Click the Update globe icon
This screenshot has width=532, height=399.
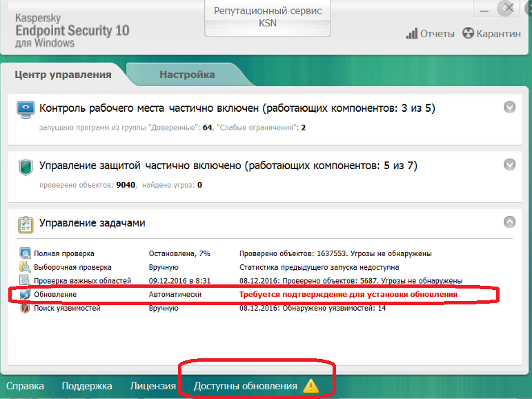[25, 294]
